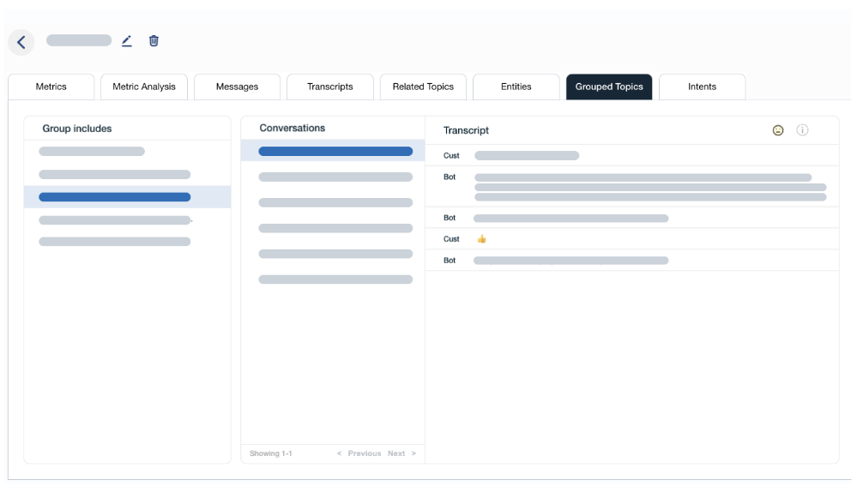Screen dimensions: 863x504
Task: Click the info icon in Transcript header
Action: pos(802,130)
